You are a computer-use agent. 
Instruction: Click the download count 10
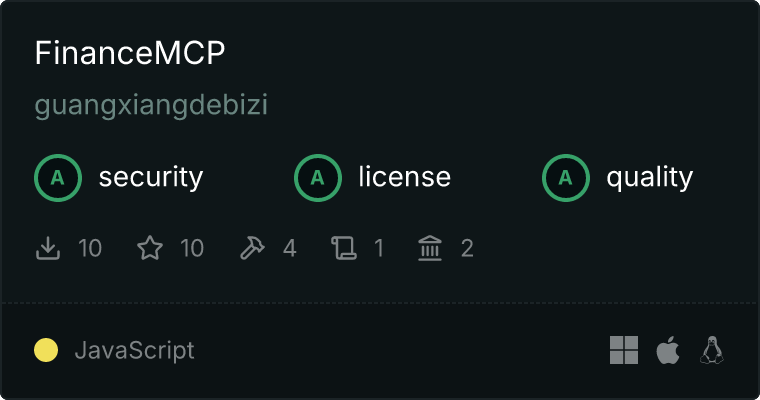(x=90, y=248)
